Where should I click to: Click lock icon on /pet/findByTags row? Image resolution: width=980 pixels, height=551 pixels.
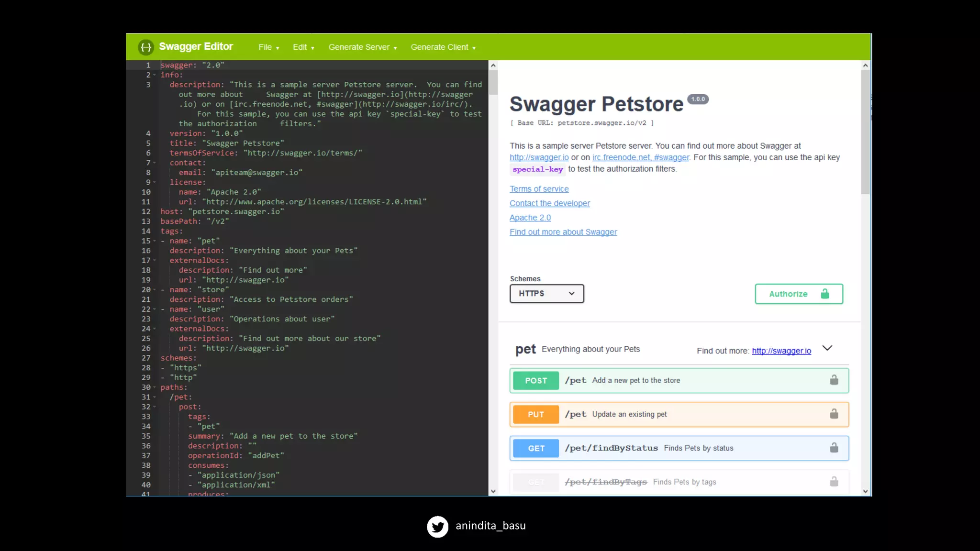click(834, 482)
